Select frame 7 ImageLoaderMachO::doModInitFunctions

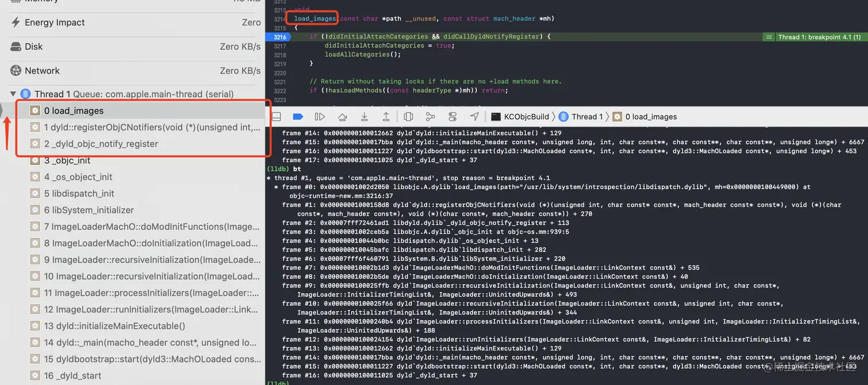pyautogui.click(x=132, y=226)
